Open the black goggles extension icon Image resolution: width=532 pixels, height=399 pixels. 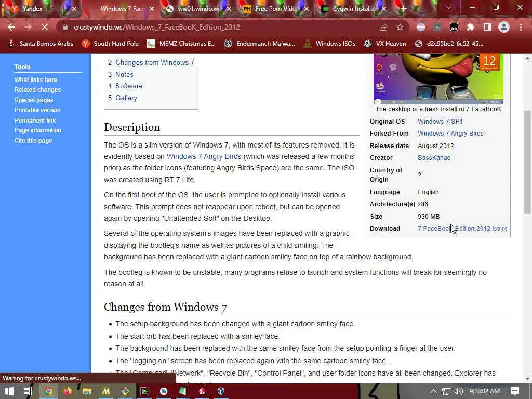[x=454, y=27]
